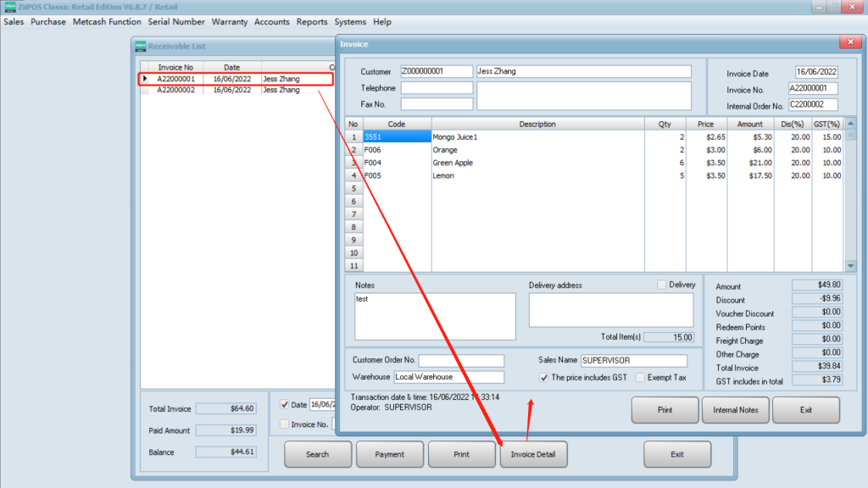The height and width of the screenshot is (488, 868).
Task: Open the Sales menu
Action: 14,22
